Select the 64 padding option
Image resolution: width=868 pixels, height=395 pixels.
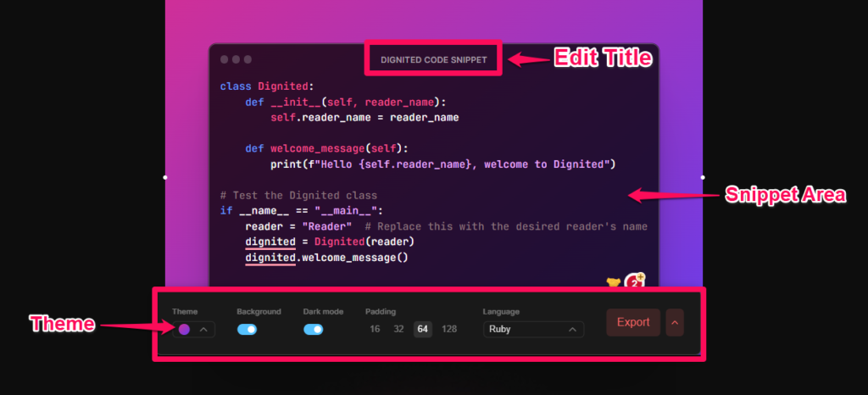[423, 329]
